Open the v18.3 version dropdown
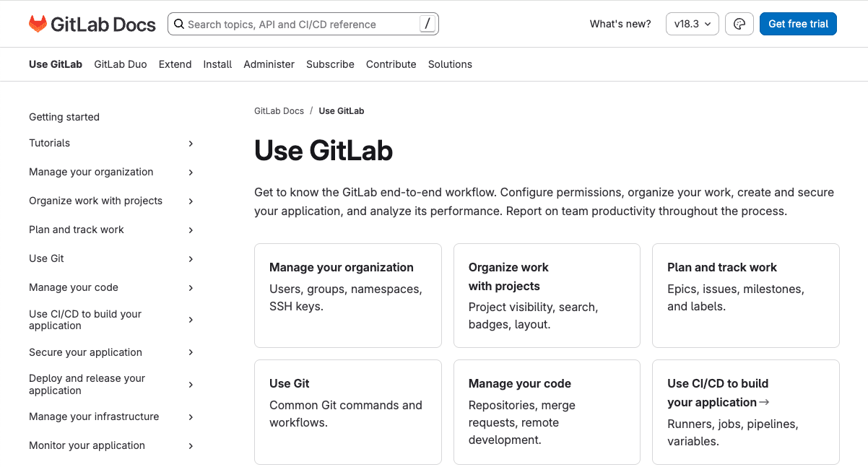 click(693, 24)
